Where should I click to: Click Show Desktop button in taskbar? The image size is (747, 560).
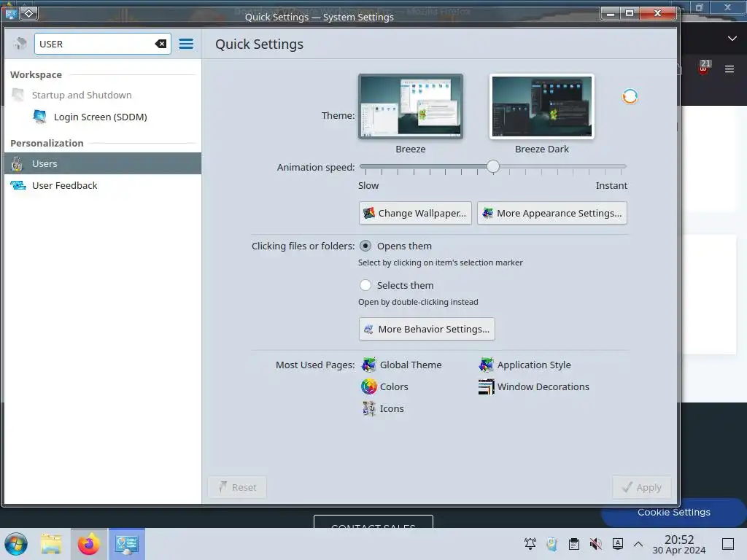[728, 544]
